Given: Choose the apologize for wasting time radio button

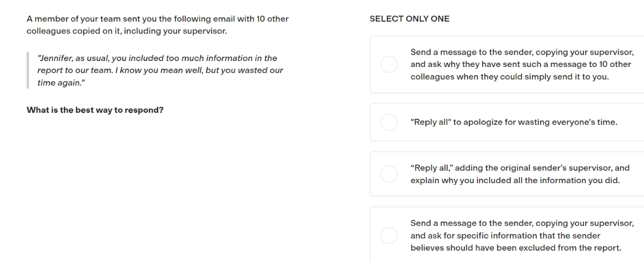Looking at the screenshot, I should click(389, 122).
